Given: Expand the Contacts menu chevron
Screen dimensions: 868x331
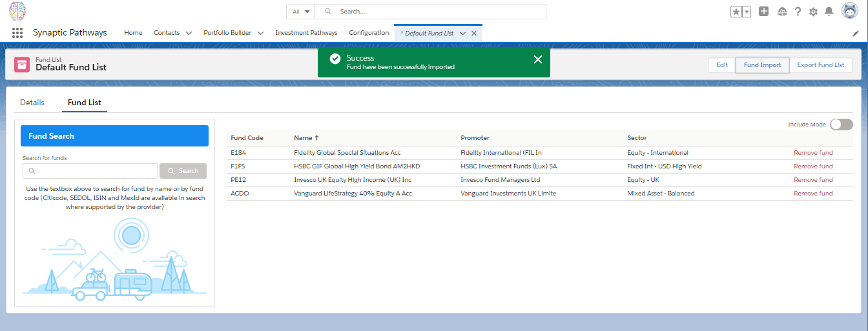Looking at the screenshot, I should [189, 33].
